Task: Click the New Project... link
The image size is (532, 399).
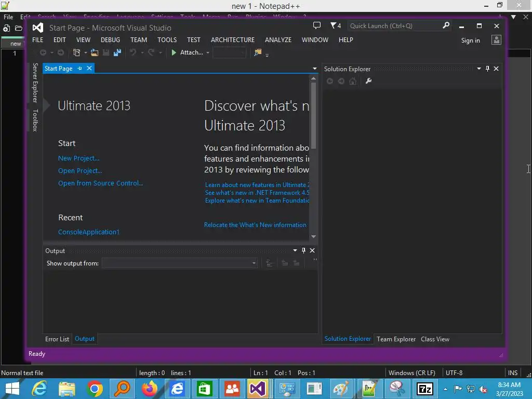Action: pyautogui.click(x=79, y=158)
